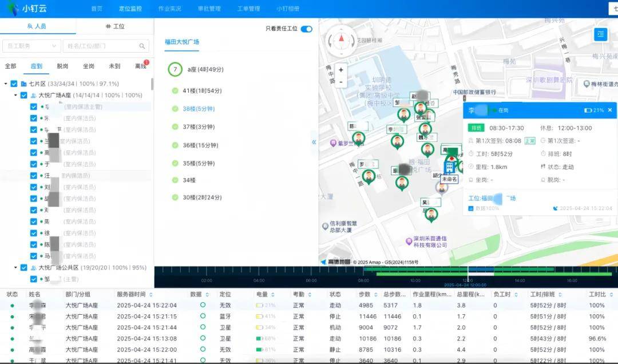618x364 pixels.
Task: Open the map list panel icon
Action: click(x=600, y=34)
